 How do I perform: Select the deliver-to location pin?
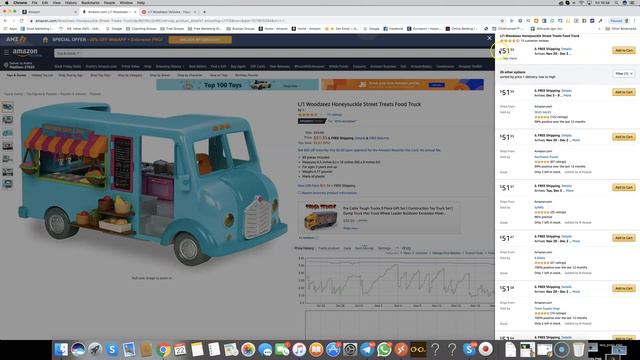[6, 65]
